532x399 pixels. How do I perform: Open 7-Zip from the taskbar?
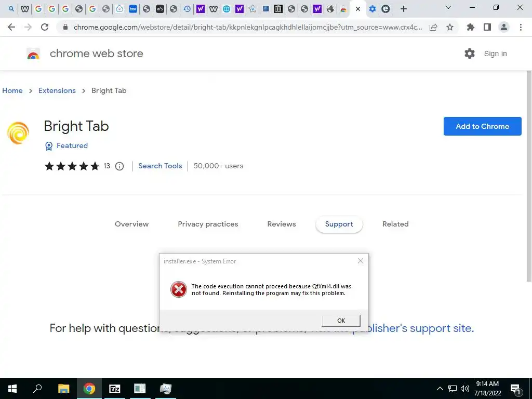pos(115,389)
